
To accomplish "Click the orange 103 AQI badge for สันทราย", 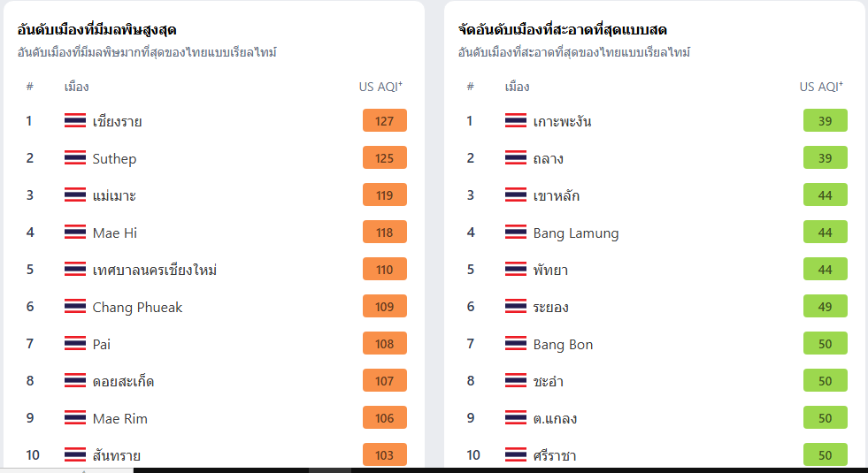I will pos(385,454).
